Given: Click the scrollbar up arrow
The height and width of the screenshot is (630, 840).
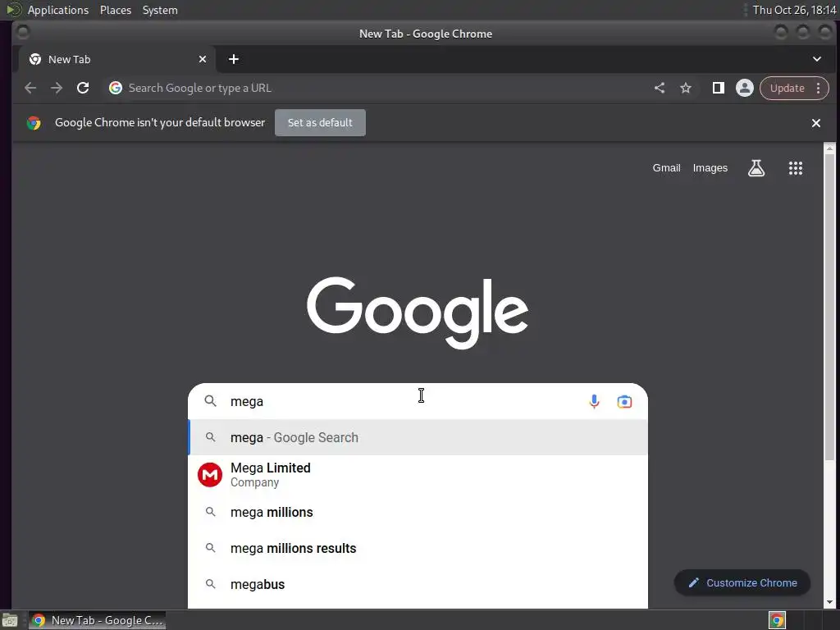Looking at the screenshot, I should [x=829, y=148].
